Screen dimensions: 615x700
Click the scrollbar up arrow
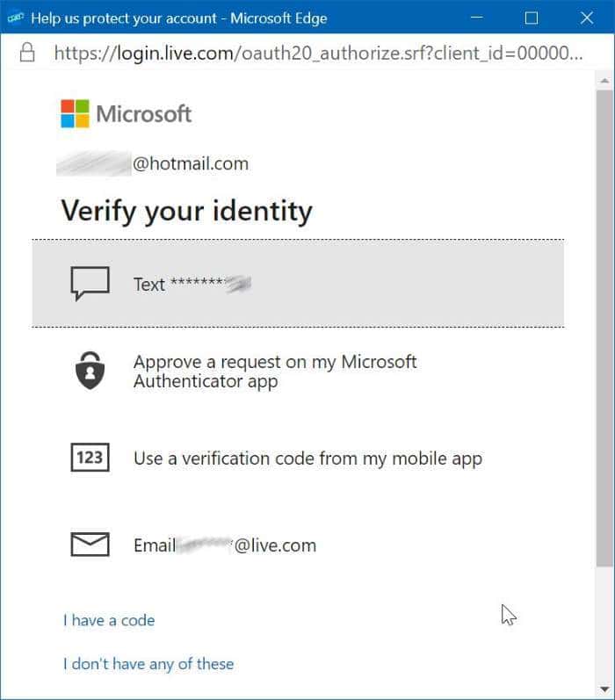[604, 81]
